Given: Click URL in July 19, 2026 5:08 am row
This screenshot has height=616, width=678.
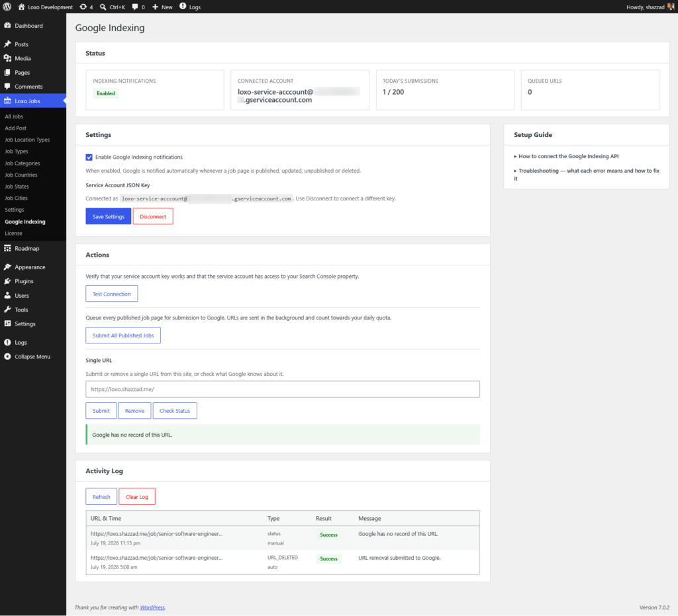Looking at the screenshot, I should [x=156, y=558].
